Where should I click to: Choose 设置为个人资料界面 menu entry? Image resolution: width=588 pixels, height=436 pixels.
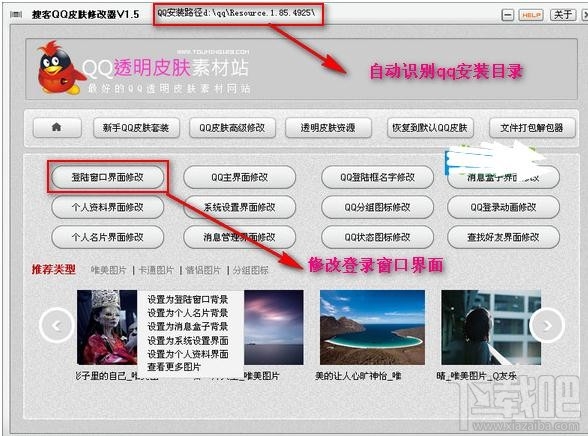pyautogui.click(x=188, y=354)
